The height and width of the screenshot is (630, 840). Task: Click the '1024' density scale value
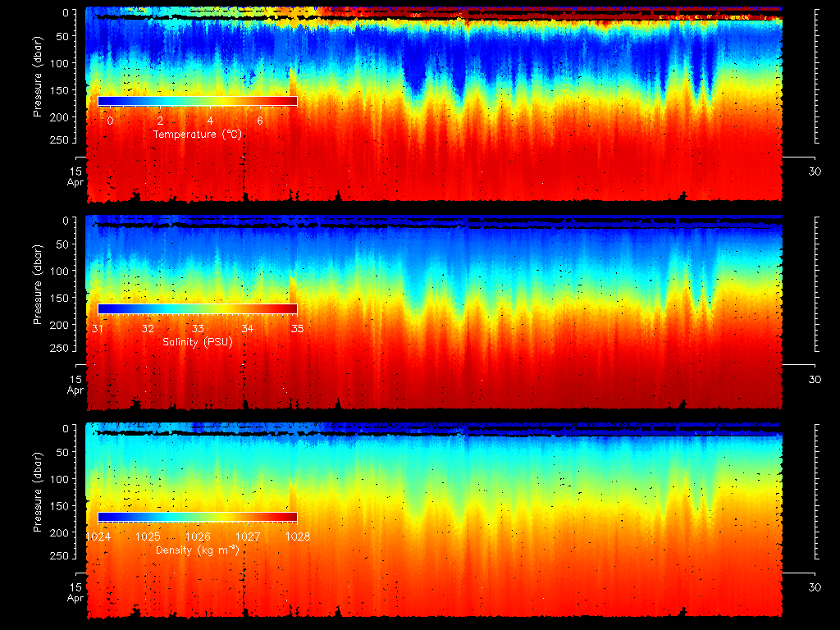[98, 536]
